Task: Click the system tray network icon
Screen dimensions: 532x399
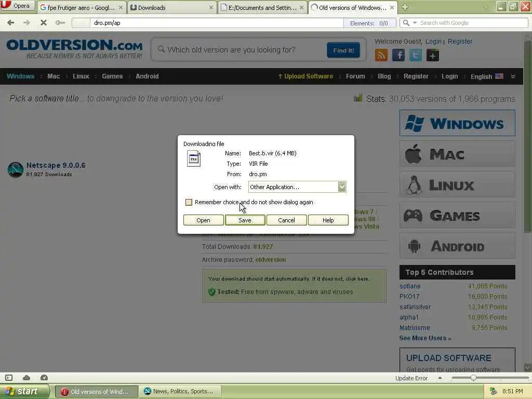Action: [x=494, y=391]
